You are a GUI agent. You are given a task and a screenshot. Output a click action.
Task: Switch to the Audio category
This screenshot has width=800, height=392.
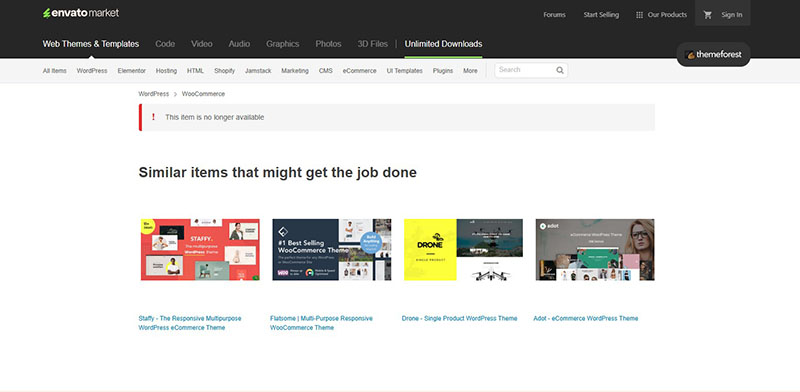[239, 44]
